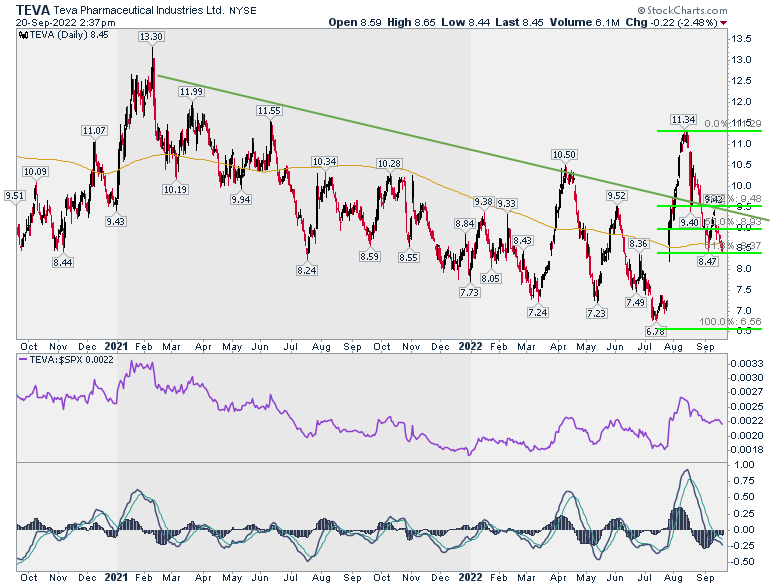Image resolution: width=780 pixels, height=586 pixels.
Task: Click the 8.59 low price label under the chart line
Action: 370,257
